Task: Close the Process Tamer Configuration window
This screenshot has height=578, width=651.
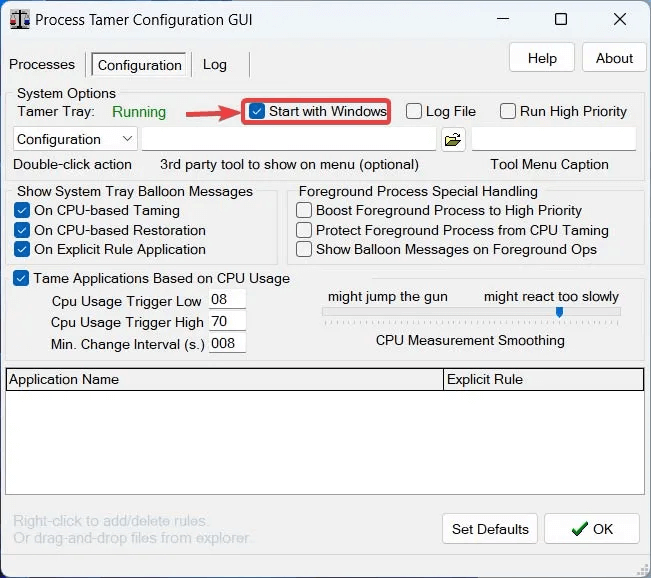Action: (619, 19)
